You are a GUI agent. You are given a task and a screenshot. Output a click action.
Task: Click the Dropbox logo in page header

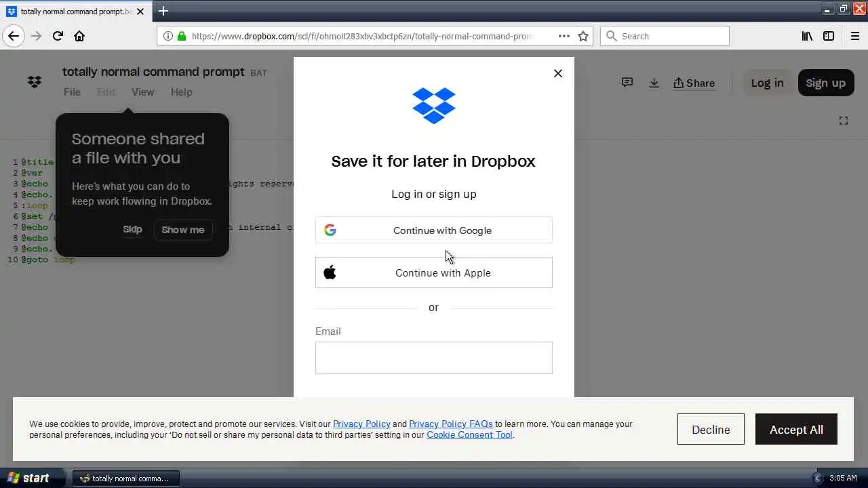[x=35, y=82]
